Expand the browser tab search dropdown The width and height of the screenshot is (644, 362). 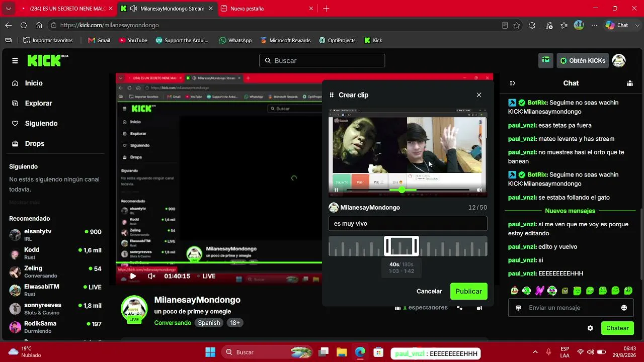(8, 9)
